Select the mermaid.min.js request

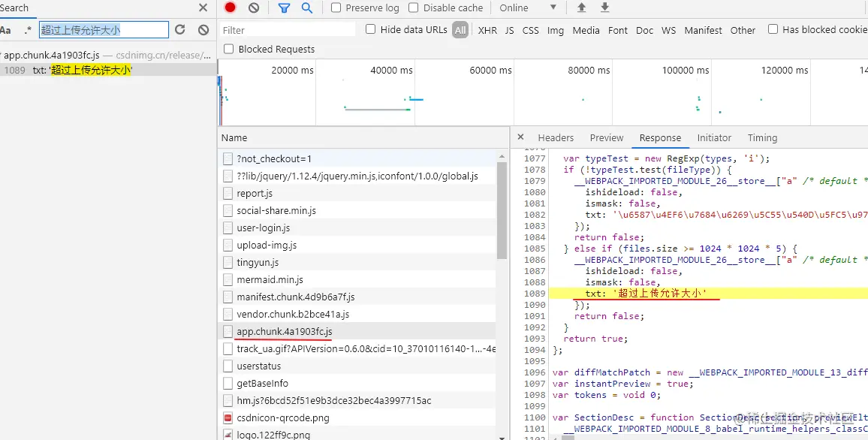(x=358, y=279)
